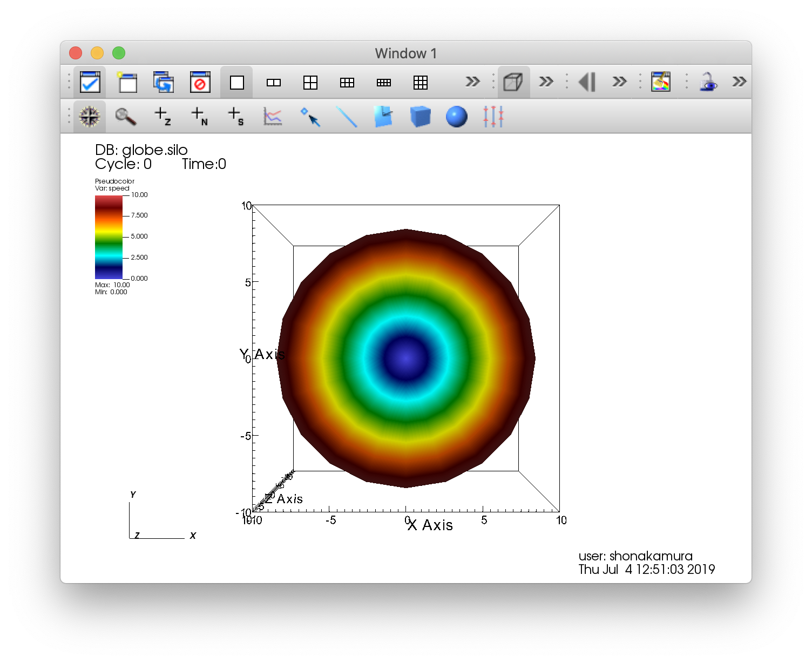Viewport: 812px width, 663px height.
Task: Choose the Node Pick tool
Action: pyautogui.click(x=199, y=117)
